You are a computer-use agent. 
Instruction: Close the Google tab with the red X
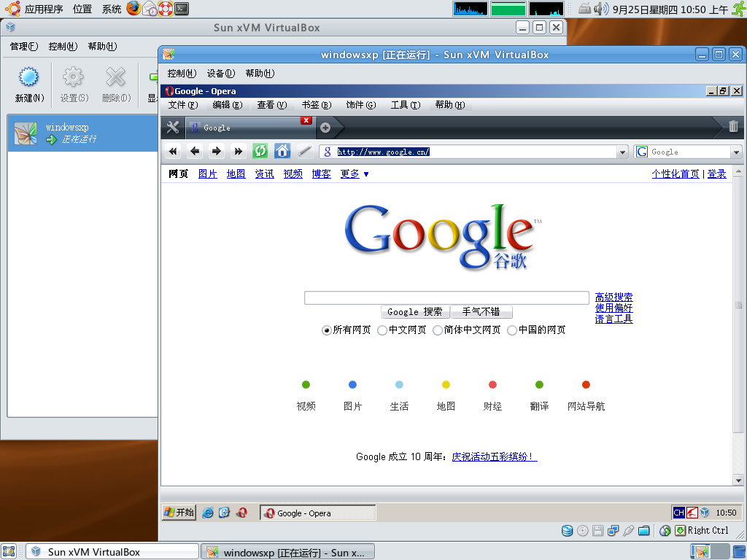coord(306,120)
